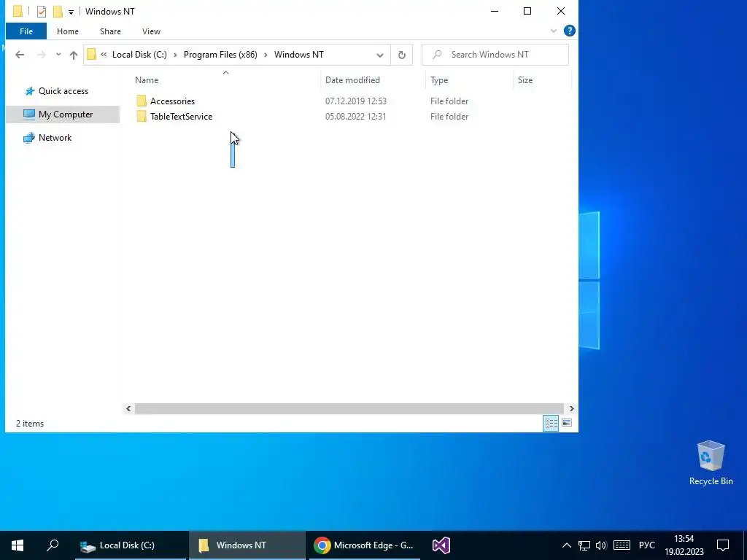The width and height of the screenshot is (747, 560).
Task: Open the Action Center notifications icon
Action: click(x=723, y=545)
